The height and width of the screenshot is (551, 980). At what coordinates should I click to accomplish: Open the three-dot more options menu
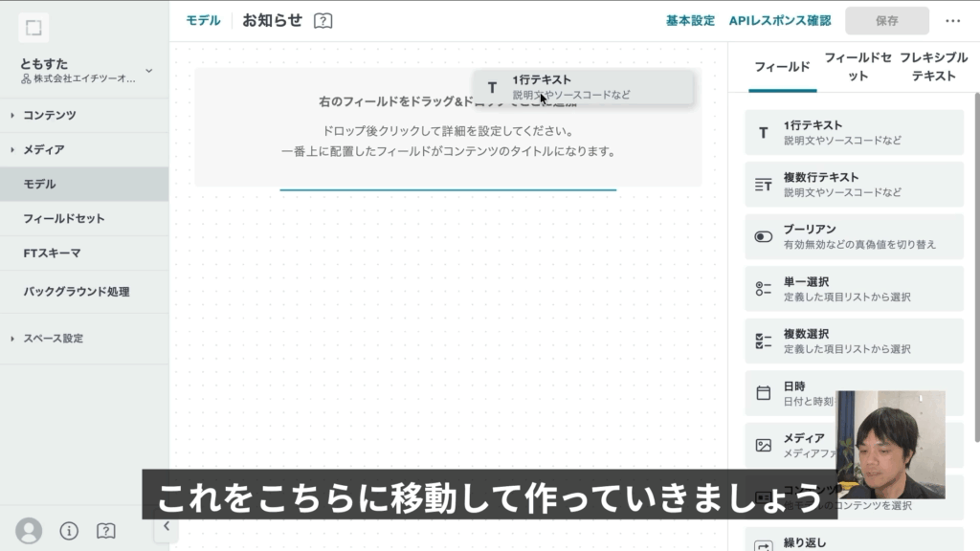pos(952,21)
